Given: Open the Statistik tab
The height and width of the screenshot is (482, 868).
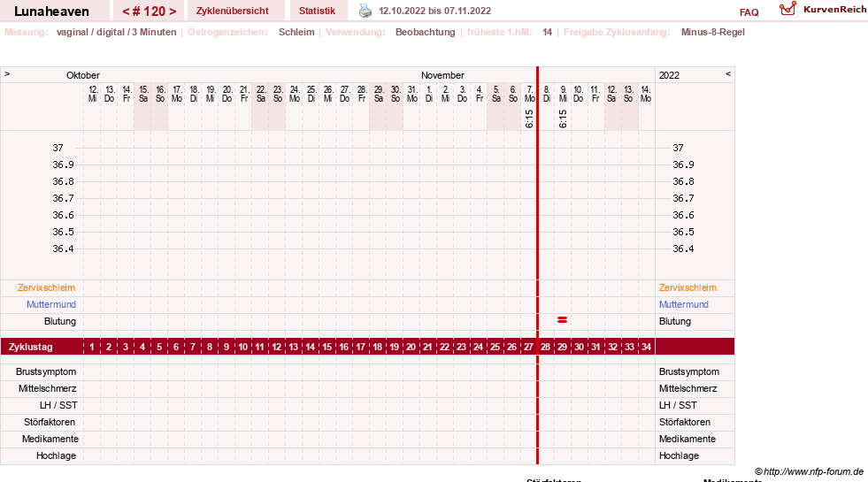Looking at the screenshot, I should (x=317, y=11).
